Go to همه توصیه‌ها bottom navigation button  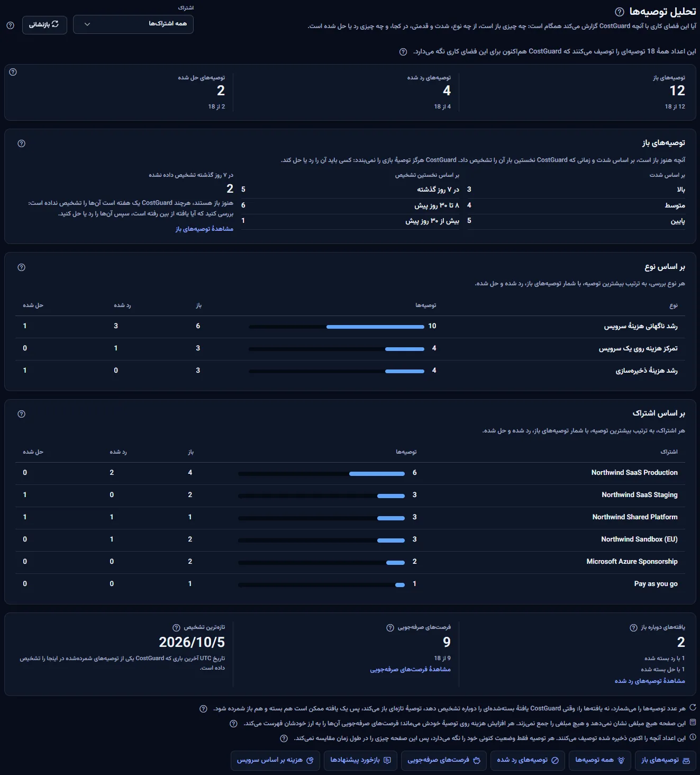600,760
